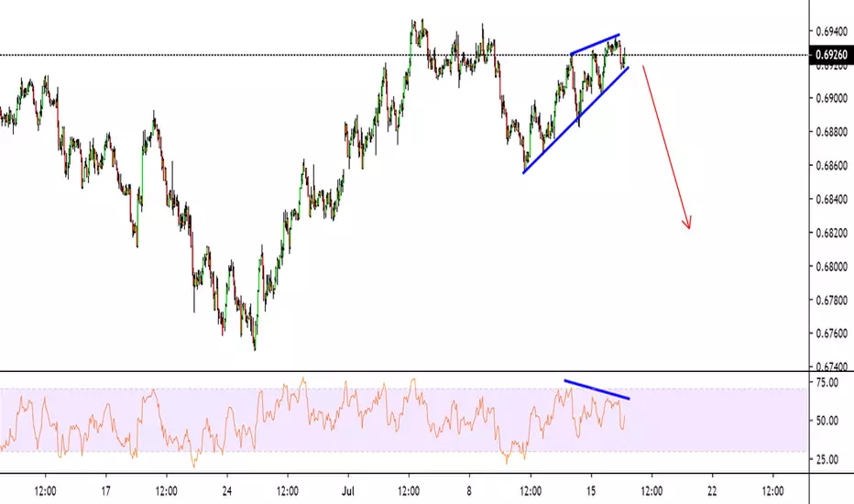Click the 0.68800 price axis label
The height and width of the screenshot is (504, 854).
[x=831, y=132]
